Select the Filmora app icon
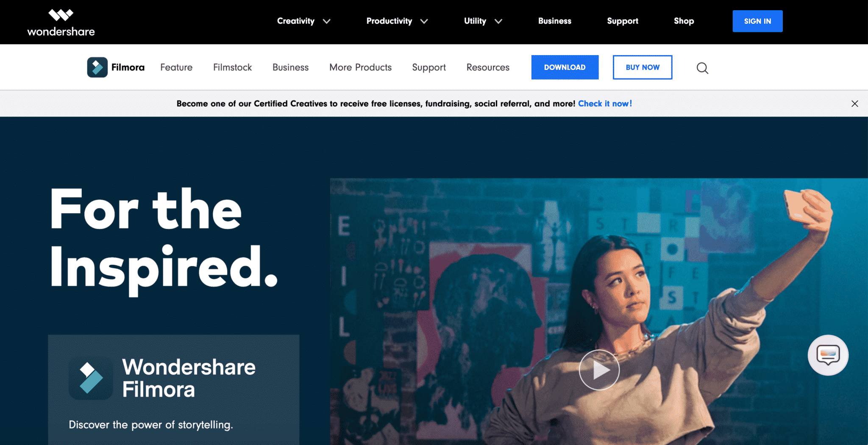Viewport: 868px width, 445px height. (x=97, y=67)
